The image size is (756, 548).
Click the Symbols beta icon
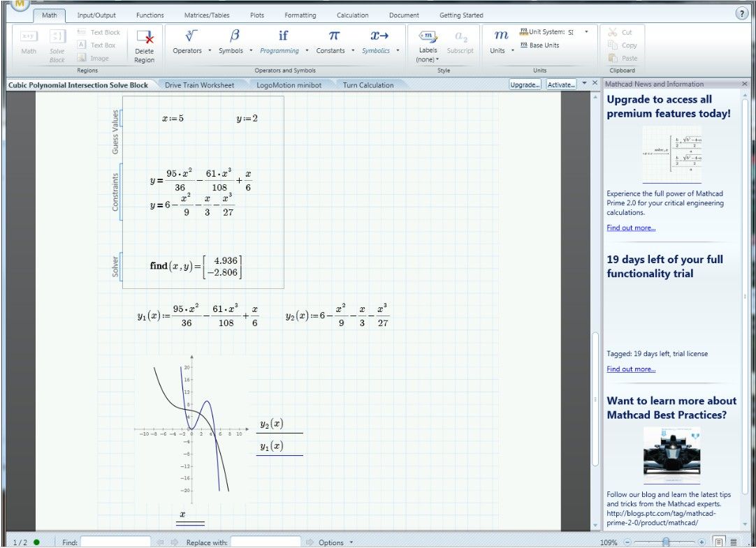click(x=235, y=36)
